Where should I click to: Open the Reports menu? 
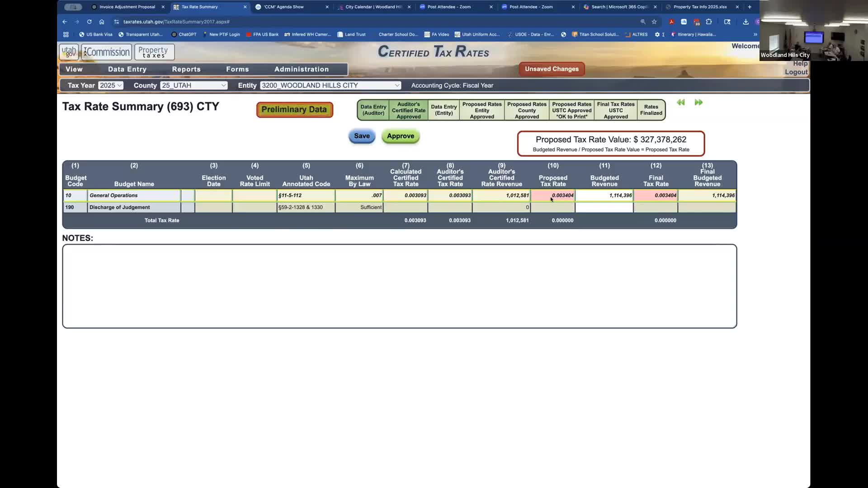(186, 69)
